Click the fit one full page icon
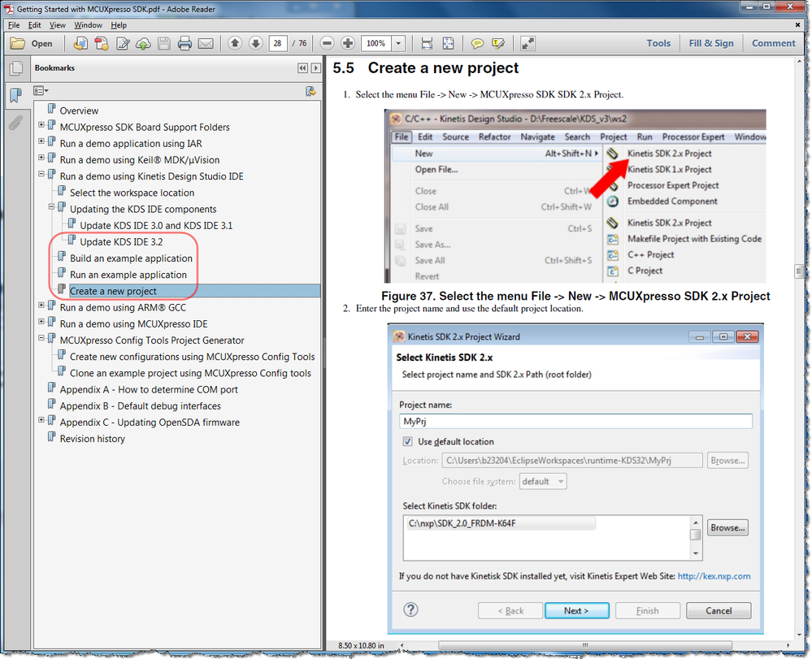 [x=448, y=44]
